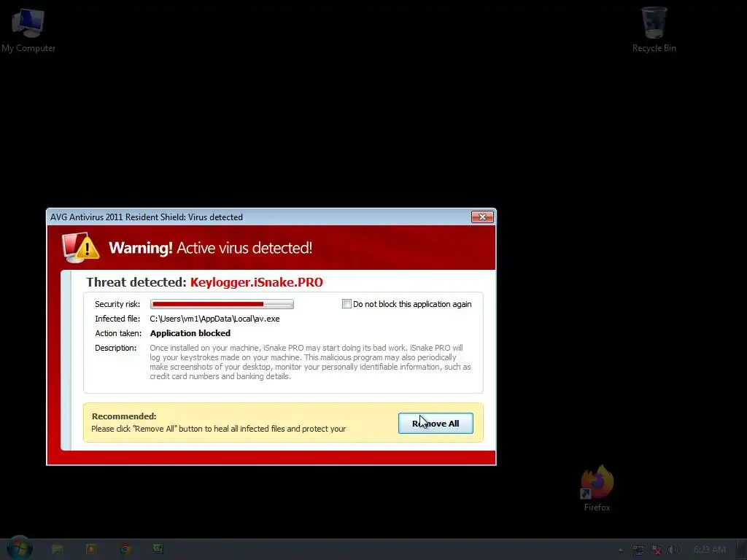Click the 'Please click Remove All' recommendation sentence

click(219, 429)
